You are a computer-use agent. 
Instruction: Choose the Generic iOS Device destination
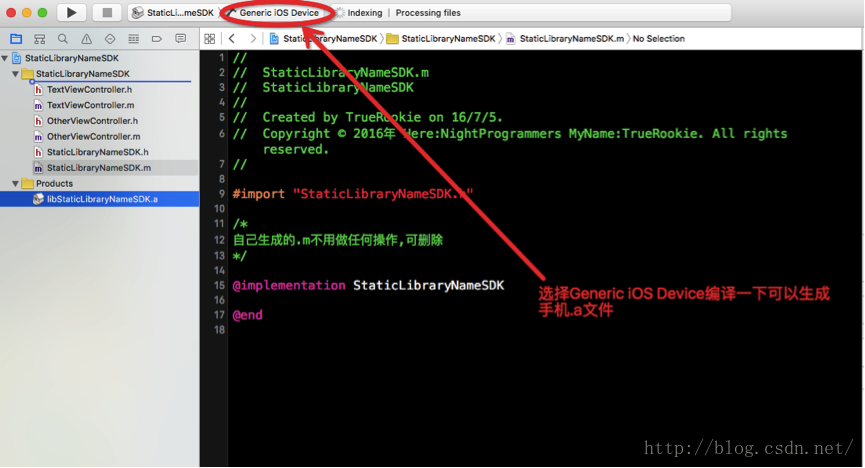click(279, 13)
